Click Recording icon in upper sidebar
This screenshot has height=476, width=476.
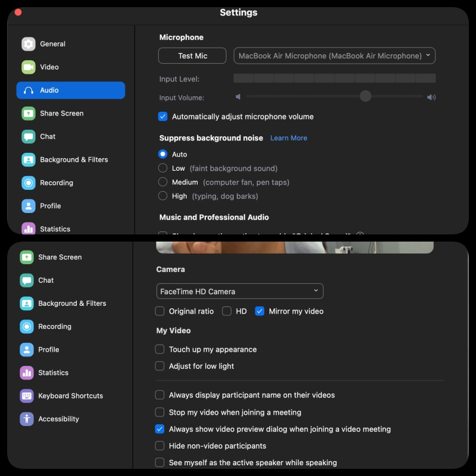click(28, 183)
